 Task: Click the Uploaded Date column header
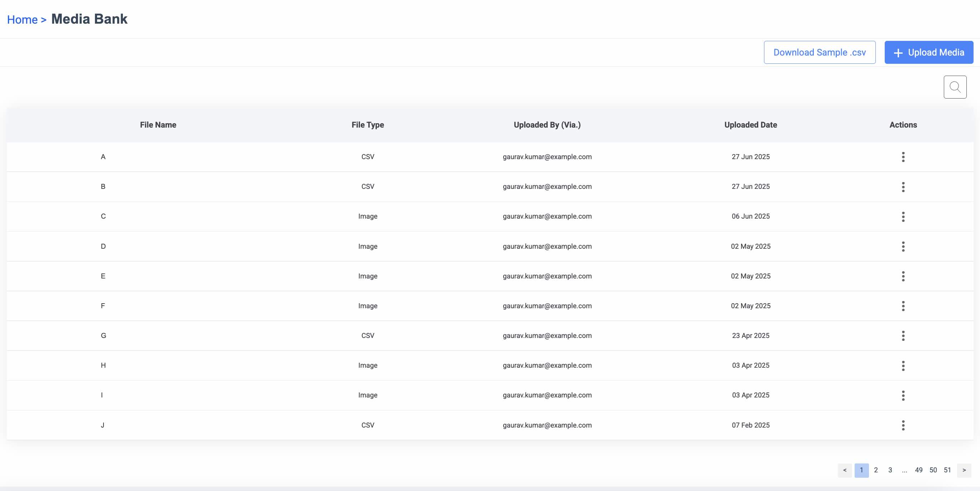click(750, 125)
